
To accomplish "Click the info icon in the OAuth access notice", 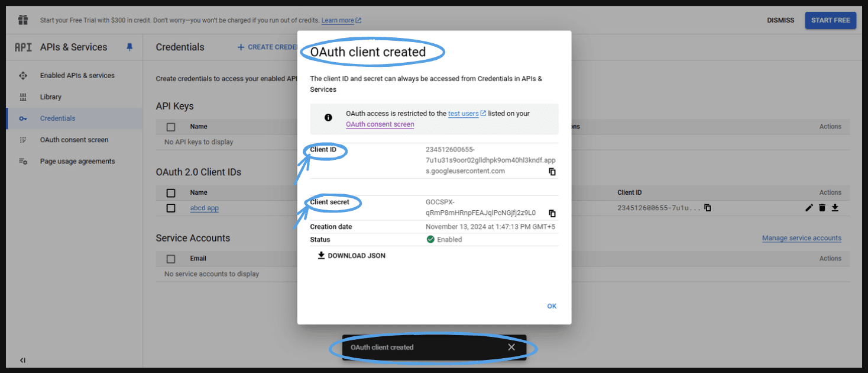I will pos(328,117).
